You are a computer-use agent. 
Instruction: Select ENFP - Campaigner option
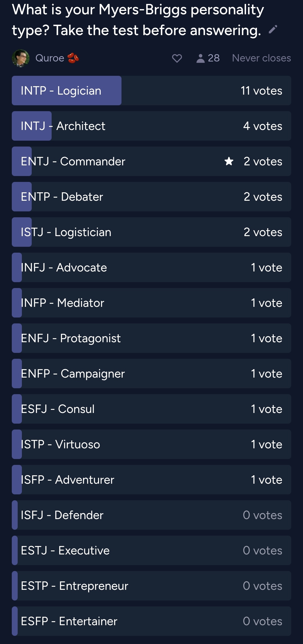(x=151, y=374)
